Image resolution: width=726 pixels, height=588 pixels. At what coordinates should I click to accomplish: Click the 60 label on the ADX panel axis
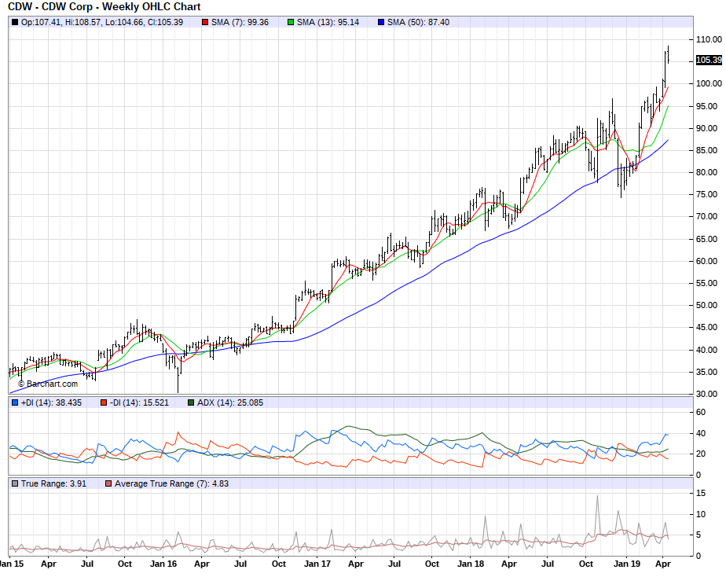[x=701, y=413]
